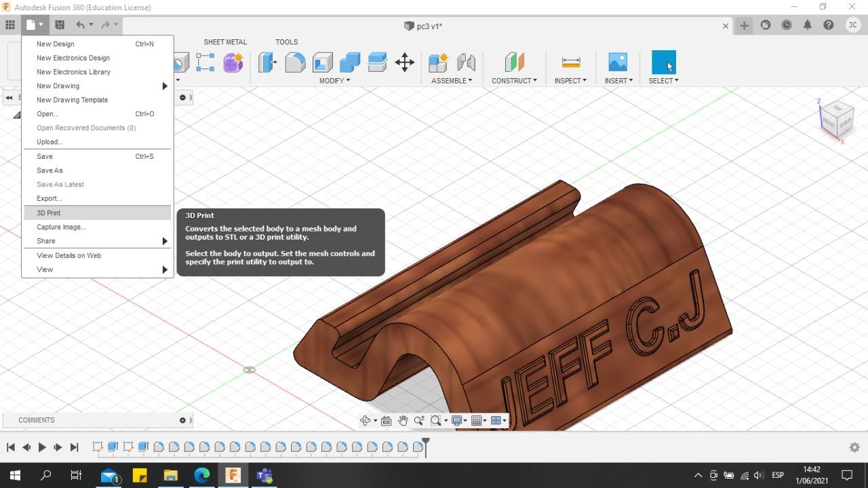
Task: Open Microsoft Edge from the taskbar
Action: [x=201, y=475]
